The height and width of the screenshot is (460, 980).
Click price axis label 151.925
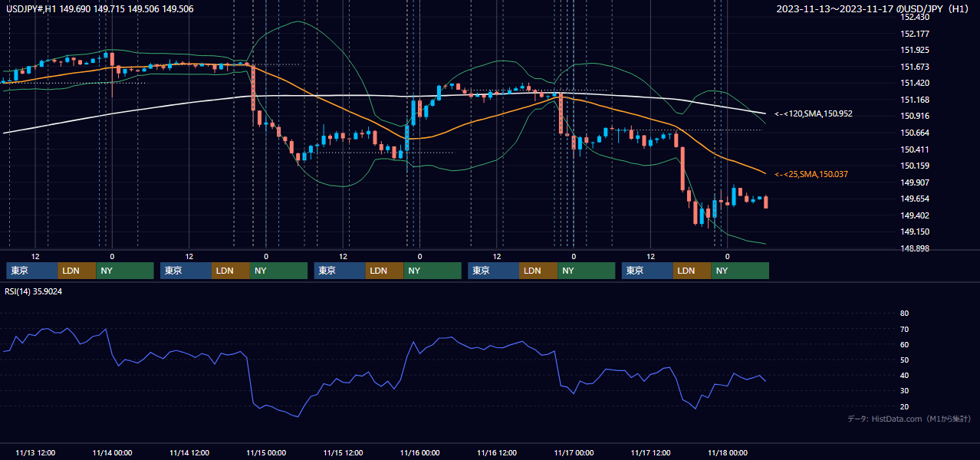click(x=915, y=50)
